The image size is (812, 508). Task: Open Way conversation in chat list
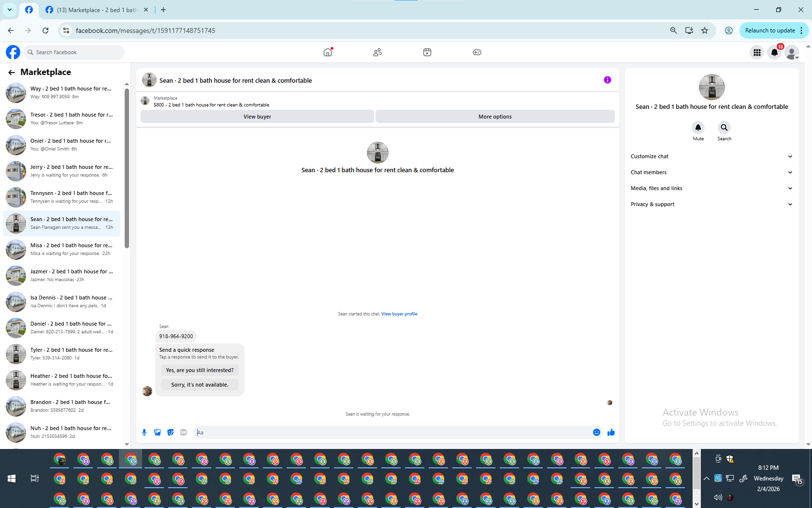[62, 92]
